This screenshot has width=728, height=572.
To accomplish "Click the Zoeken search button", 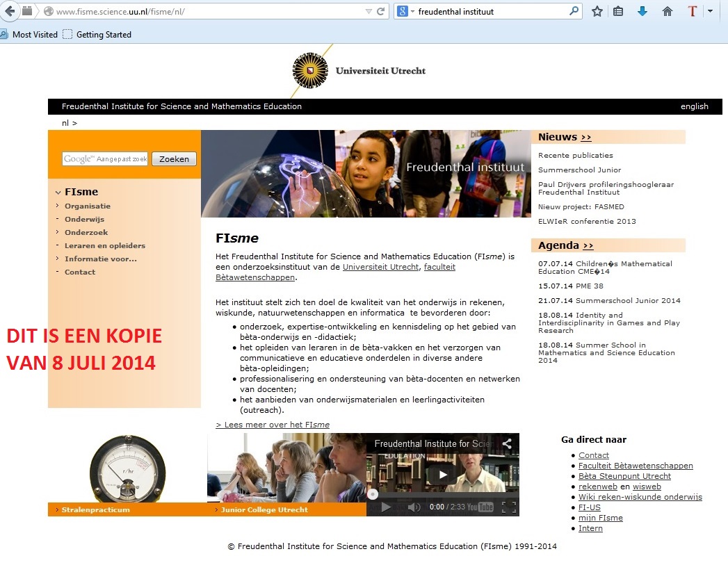I will (x=174, y=159).
